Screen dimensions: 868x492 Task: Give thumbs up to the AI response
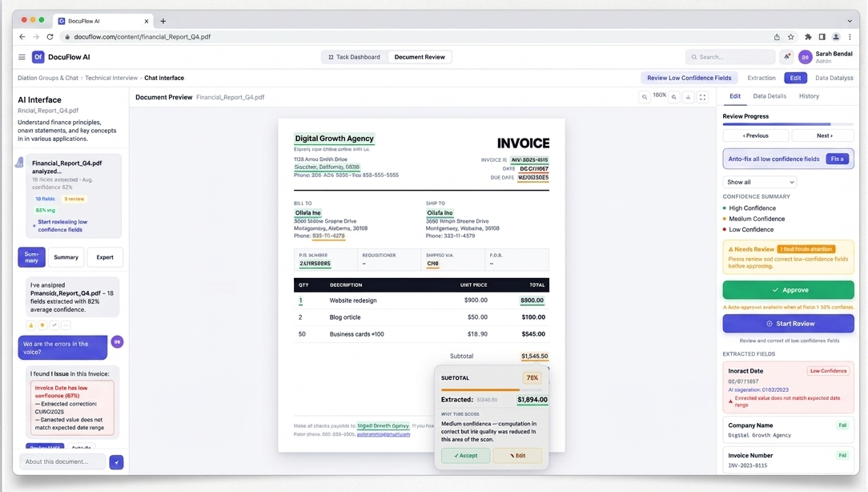pos(31,325)
